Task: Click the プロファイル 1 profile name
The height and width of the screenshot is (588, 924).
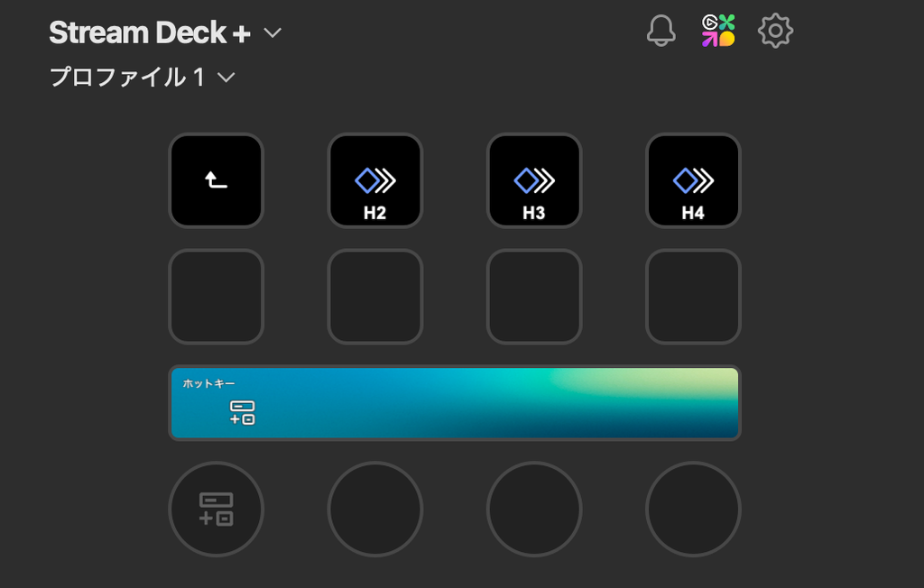Action: [x=127, y=78]
